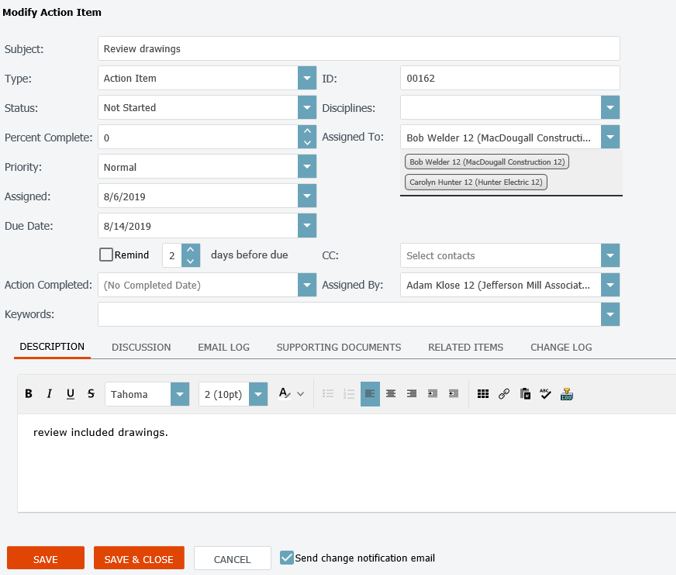Open the font color picker

(x=291, y=394)
